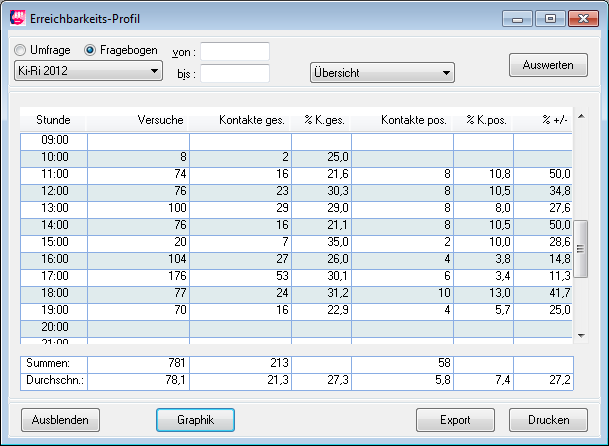The width and height of the screenshot is (609, 446).
Task: Click into the 'von' date field
Action: coord(235,51)
